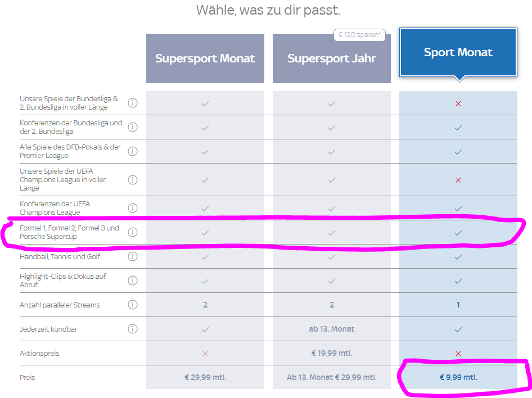Open info icon for Highlight-Clips & Dokus
The image size is (532, 398).
click(x=133, y=281)
